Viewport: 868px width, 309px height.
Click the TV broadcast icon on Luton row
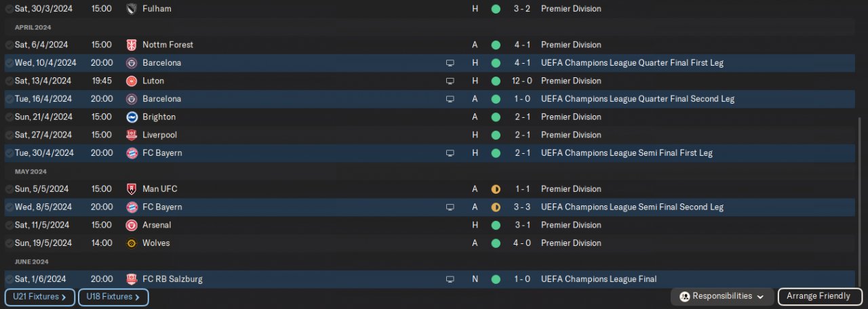(x=450, y=81)
